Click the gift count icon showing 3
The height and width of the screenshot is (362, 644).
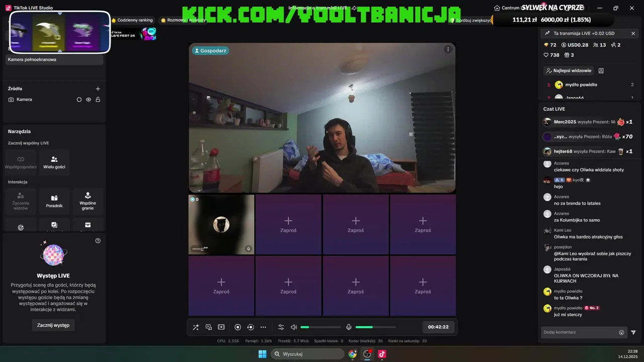tap(569, 55)
